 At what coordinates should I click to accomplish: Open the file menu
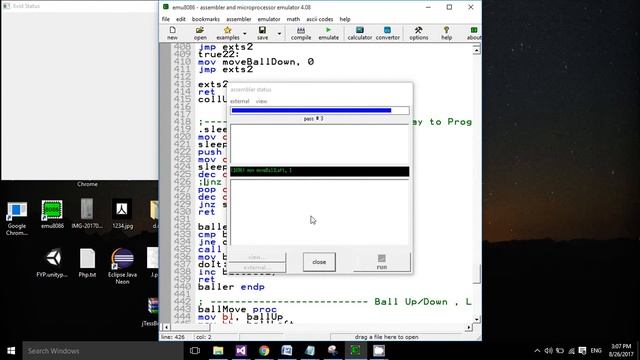[166, 19]
